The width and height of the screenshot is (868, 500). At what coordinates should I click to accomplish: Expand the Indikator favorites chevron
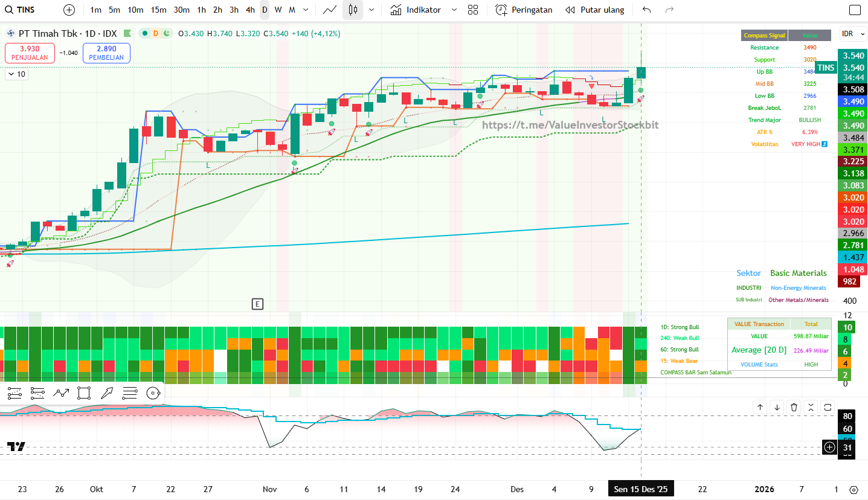pos(454,10)
